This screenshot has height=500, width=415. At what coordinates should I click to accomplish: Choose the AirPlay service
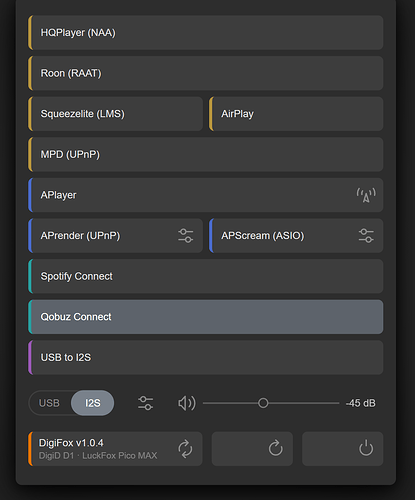coord(296,114)
